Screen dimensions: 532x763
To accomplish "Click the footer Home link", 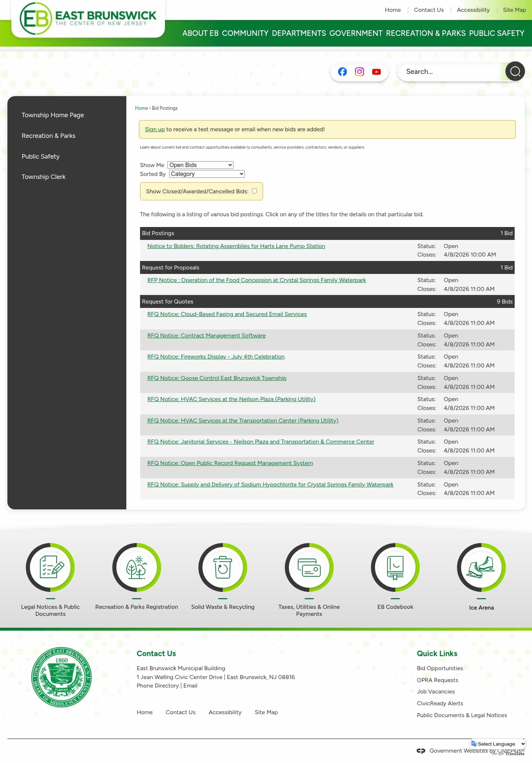I will pyautogui.click(x=144, y=712).
